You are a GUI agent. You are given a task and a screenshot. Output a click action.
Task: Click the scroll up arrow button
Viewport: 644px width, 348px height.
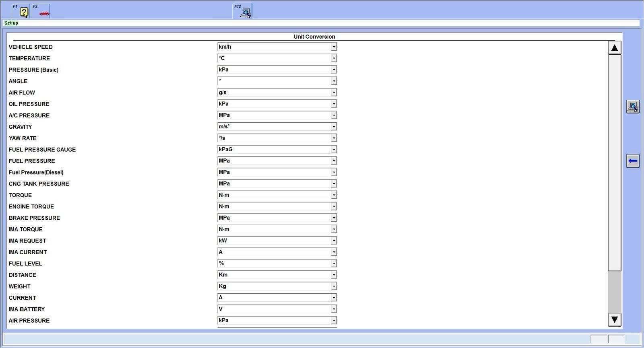[x=614, y=48]
